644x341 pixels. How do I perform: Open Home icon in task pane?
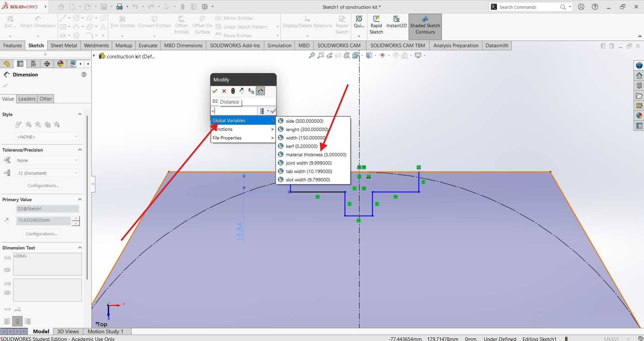(x=639, y=75)
